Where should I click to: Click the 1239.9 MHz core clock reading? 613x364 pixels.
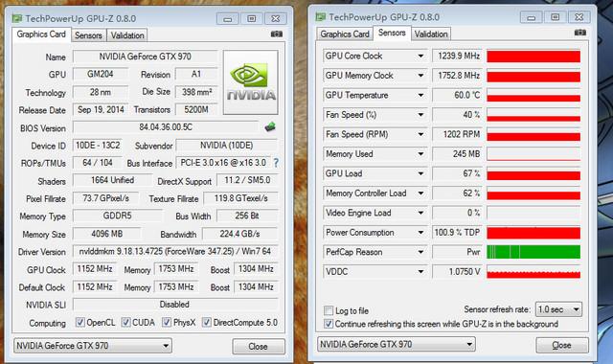457,56
